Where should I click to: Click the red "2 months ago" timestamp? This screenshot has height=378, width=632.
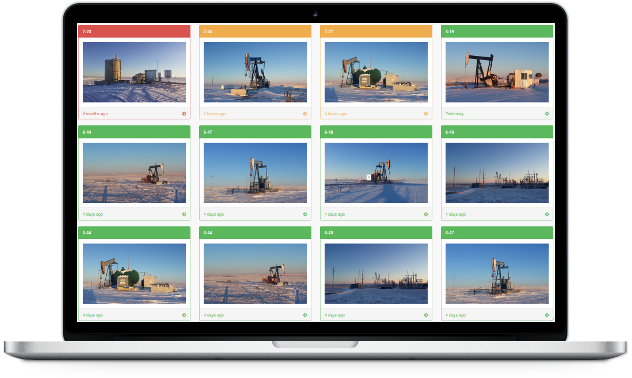[95, 114]
